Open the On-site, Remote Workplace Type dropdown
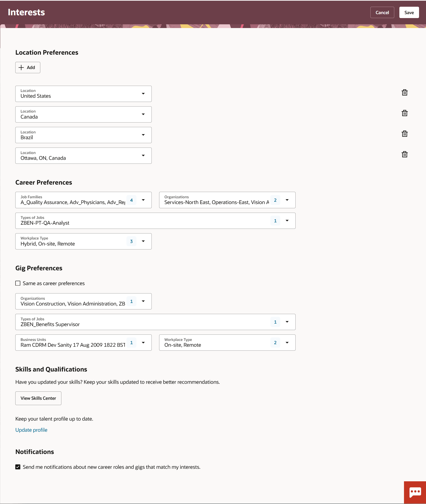Image resolution: width=426 pixels, height=504 pixels. (287, 342)
